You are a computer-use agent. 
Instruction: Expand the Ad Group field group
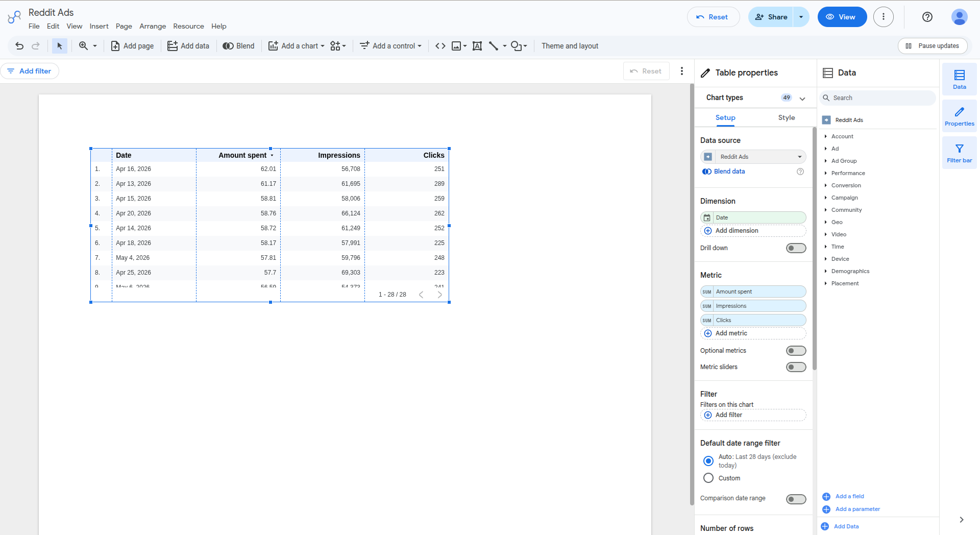(826, 161)
